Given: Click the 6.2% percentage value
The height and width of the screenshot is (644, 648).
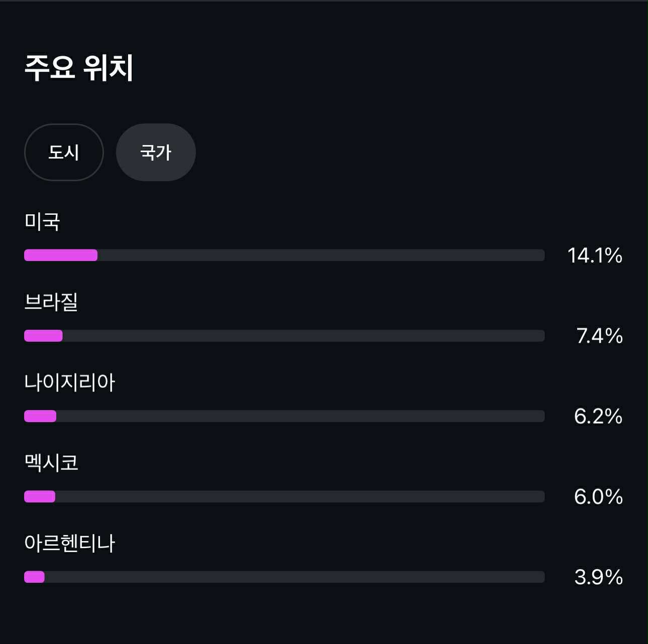Looking at the screenshot, I should tap(598, 416).
